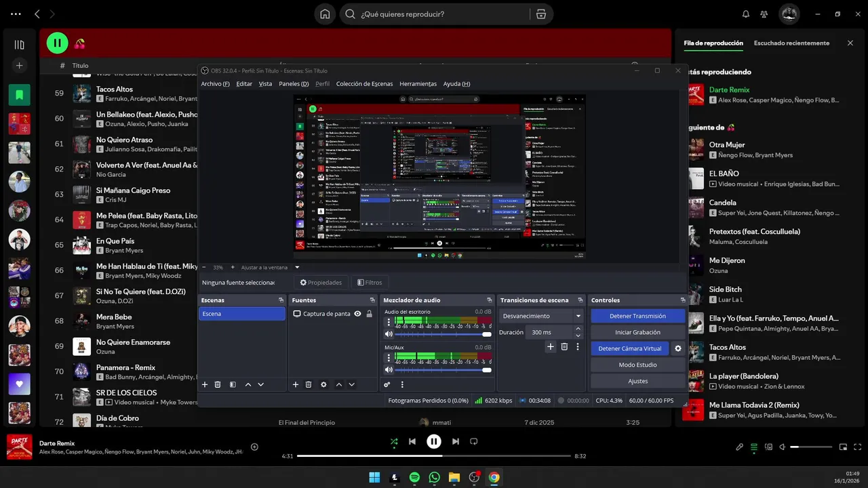Pop out the Fuentes dock panel

(372, 300)
